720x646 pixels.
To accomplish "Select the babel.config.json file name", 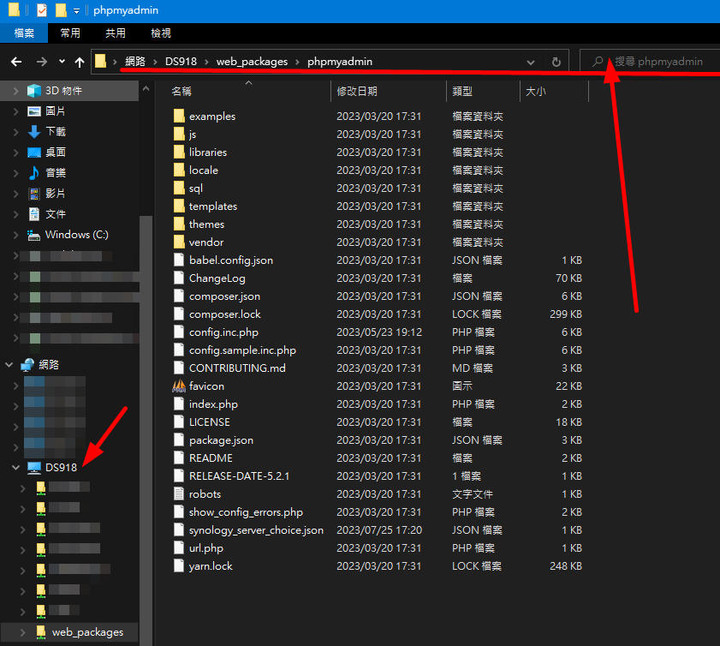I will tap(231, 260).
